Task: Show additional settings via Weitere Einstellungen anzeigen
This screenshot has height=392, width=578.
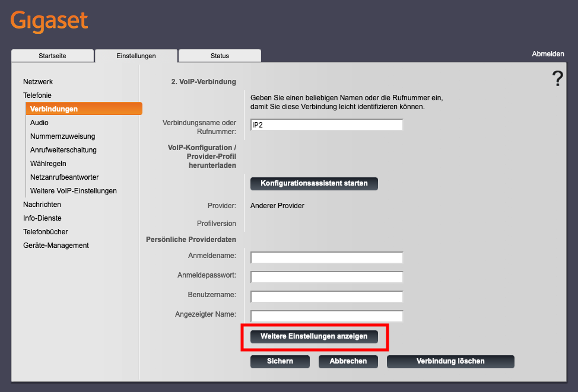Action: tap(315, 336)
